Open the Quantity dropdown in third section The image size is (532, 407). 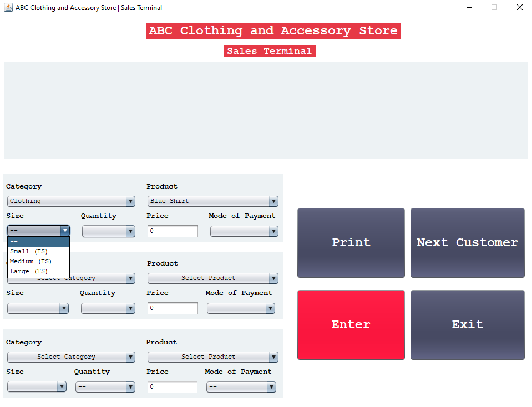[105, 387]
